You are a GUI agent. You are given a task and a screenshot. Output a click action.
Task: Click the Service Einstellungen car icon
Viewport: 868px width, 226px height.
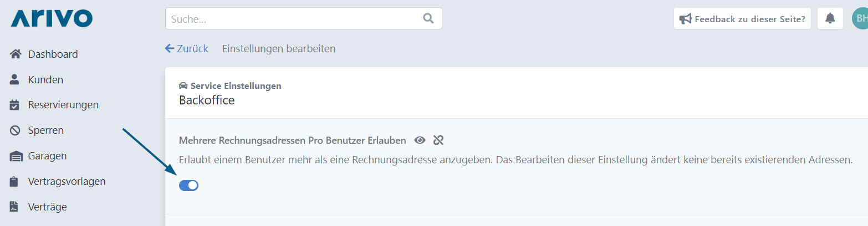pos(183,86)
